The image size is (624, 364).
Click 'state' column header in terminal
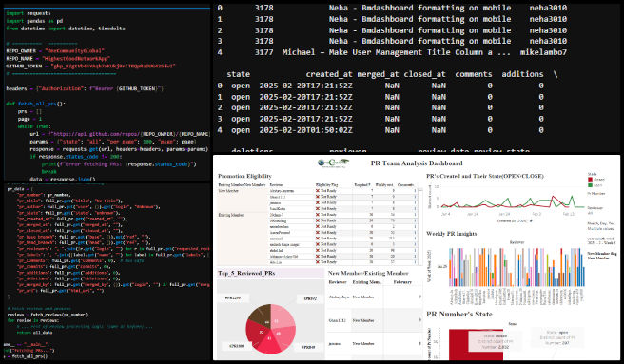pyautogui.click(x=238, y=74)
